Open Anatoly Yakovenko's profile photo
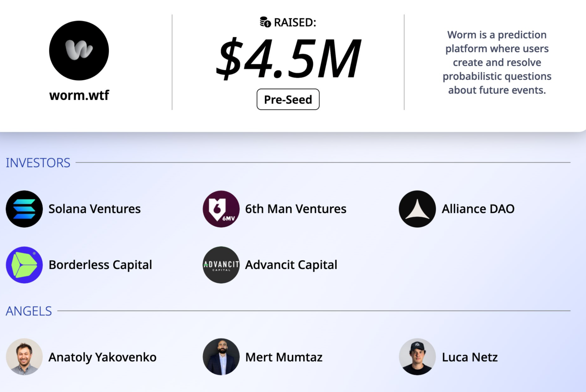Viewport: 586px width, 392px height. [24, 357]
